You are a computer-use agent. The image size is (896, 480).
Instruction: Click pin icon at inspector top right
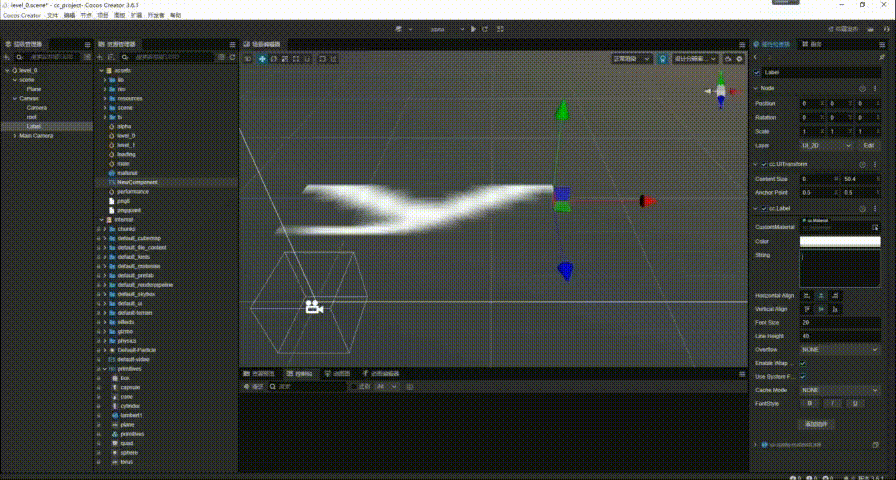[x=882, y=57]
